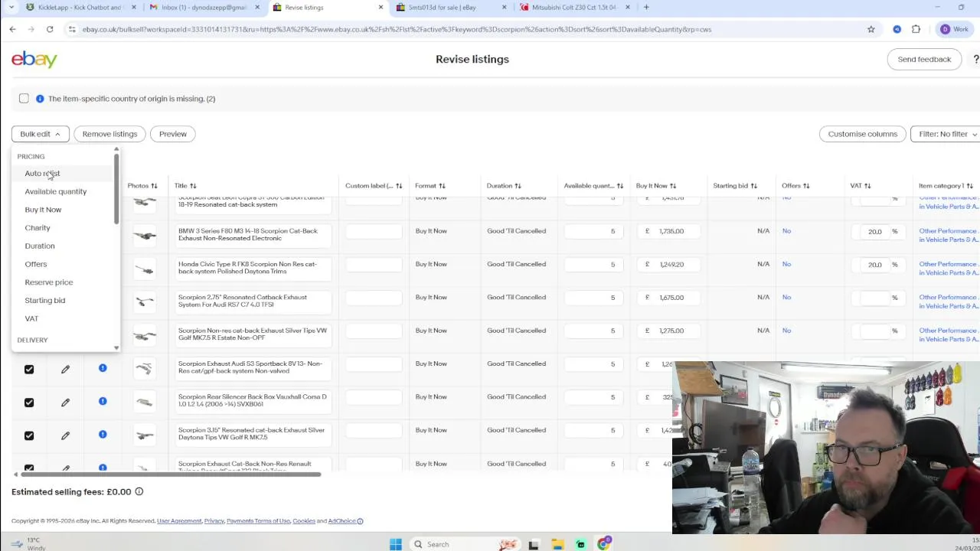Tick the country of origin missing checkbox

coord(24,99)
